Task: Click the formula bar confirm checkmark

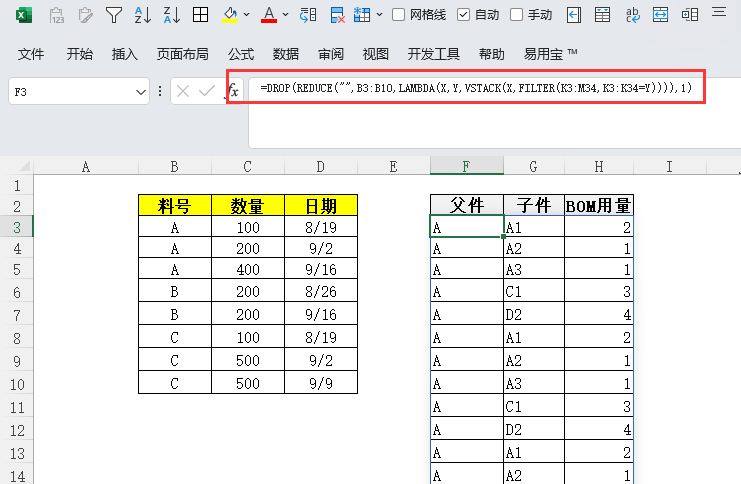Action: [x=207, y=91]
